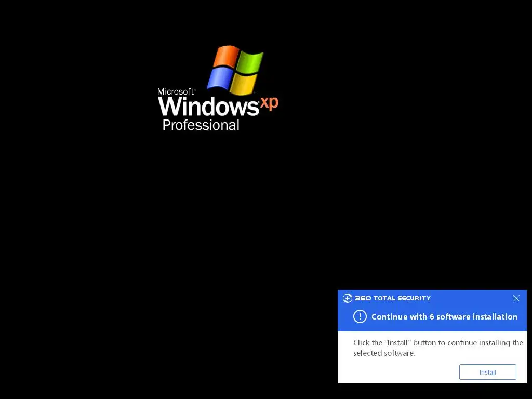Click the Install button in the popup
Screen dimensions: 532x399
487,372
